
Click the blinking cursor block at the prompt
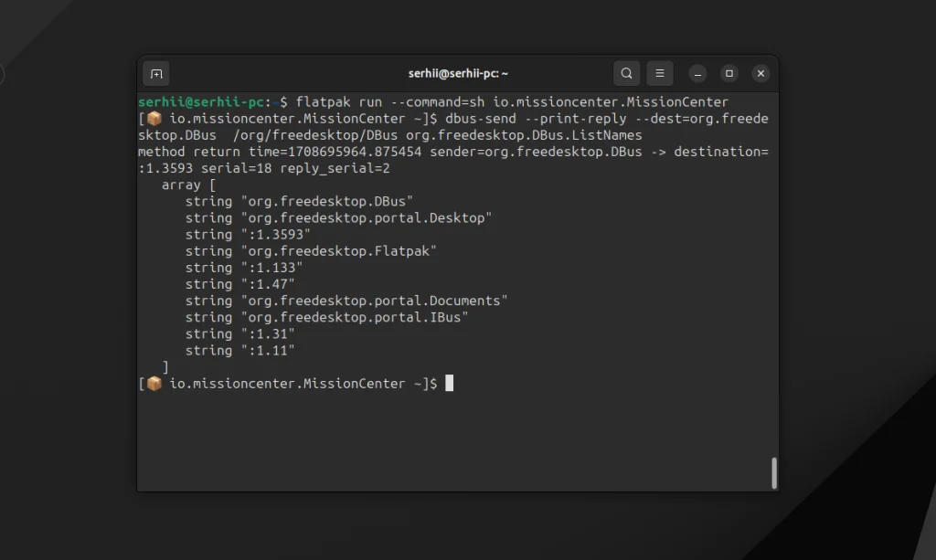450,384
